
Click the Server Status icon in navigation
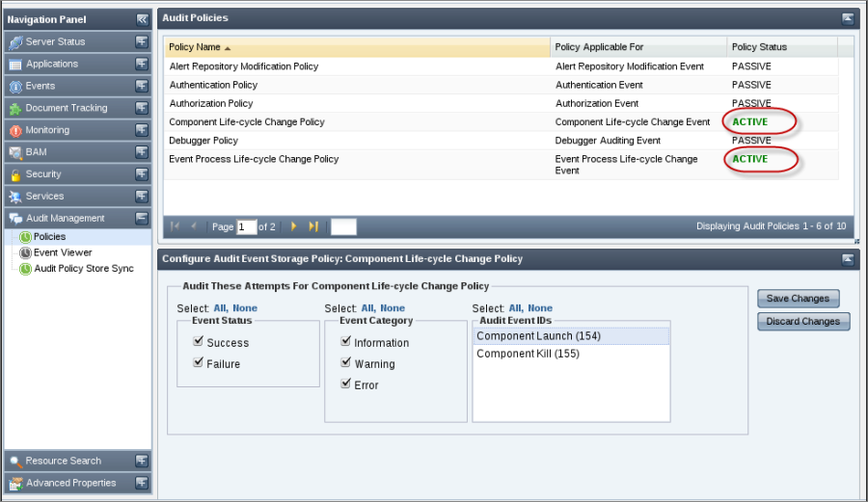(x=15, y=42)
